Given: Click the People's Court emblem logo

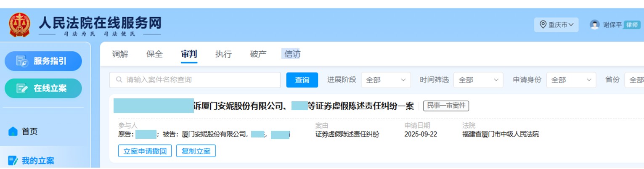Looking at the screenshot, I should click(x=19, y=25).
